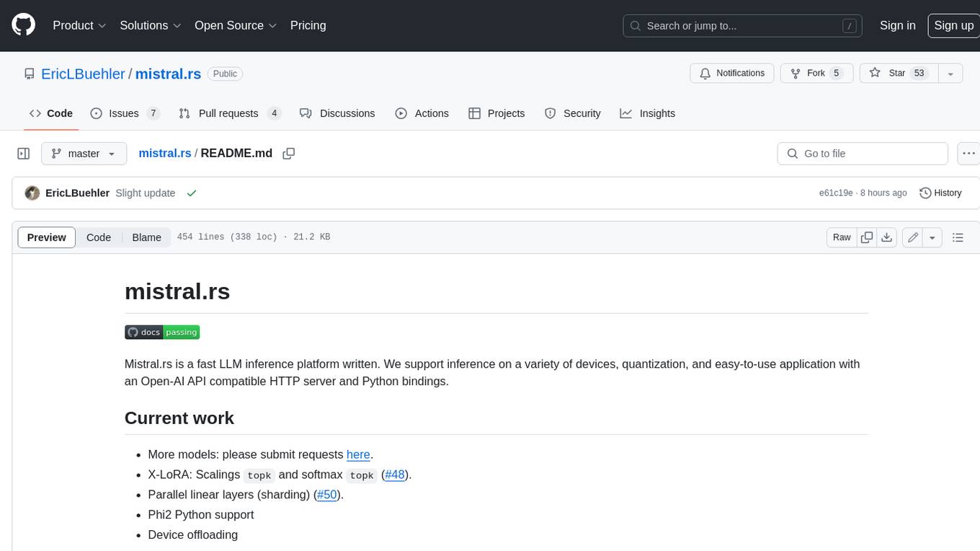The height and width of the screenshot is (551, 980).
Task: Select the Phi2 Python support list item
Action: 201,515
